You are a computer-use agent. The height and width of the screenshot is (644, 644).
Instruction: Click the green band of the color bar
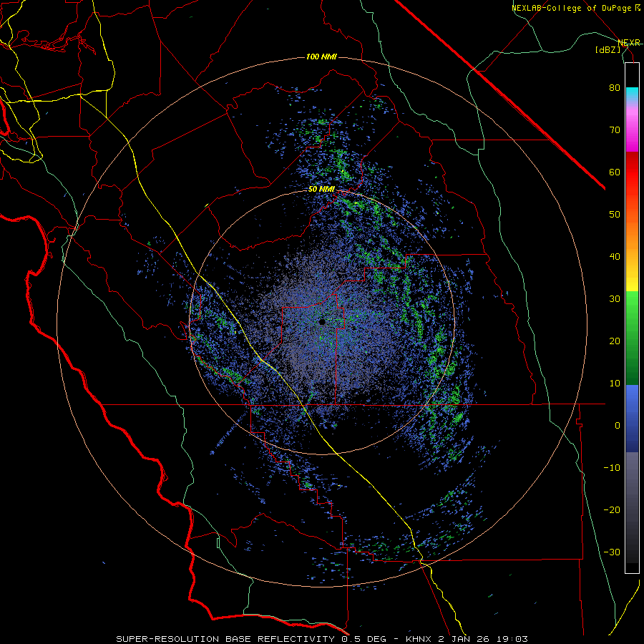click(x=632, y=338)
